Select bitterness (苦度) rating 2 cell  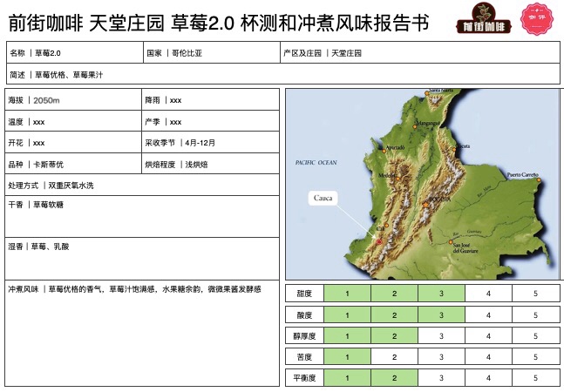coord(394,356)
